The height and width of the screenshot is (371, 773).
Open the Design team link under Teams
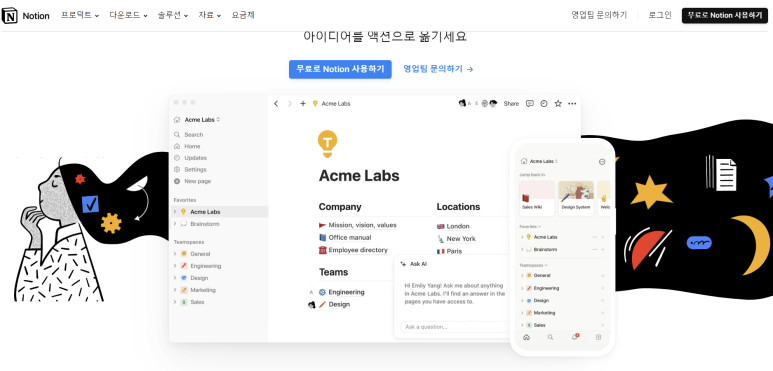click(339, 304)
